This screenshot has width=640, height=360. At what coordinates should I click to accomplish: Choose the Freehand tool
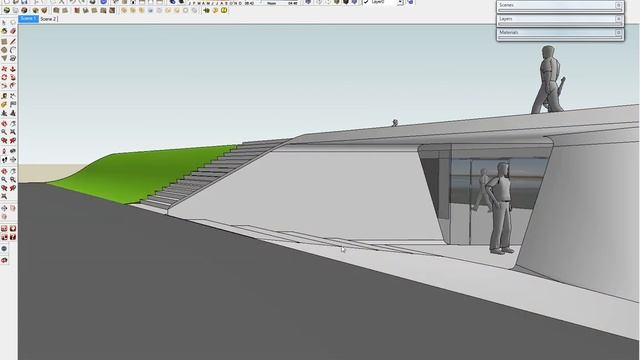(x=13, y=58)
